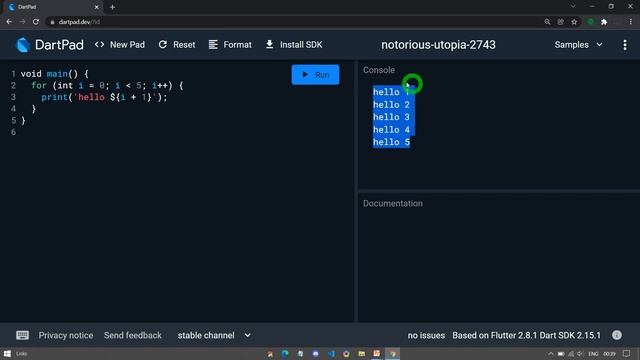This screenshot has width=640, height=360.
Task: Open the Samples dropdown
Action: tap(578, 45)
